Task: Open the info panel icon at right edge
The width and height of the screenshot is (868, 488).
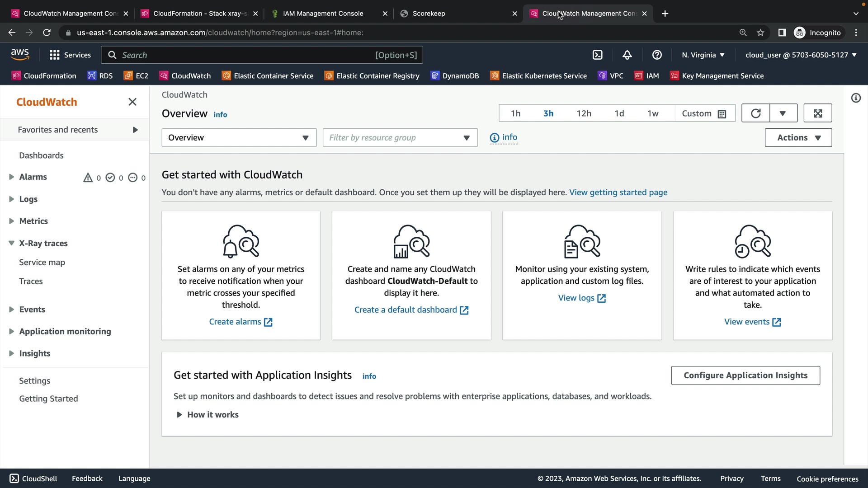Action: coord(856,98)
